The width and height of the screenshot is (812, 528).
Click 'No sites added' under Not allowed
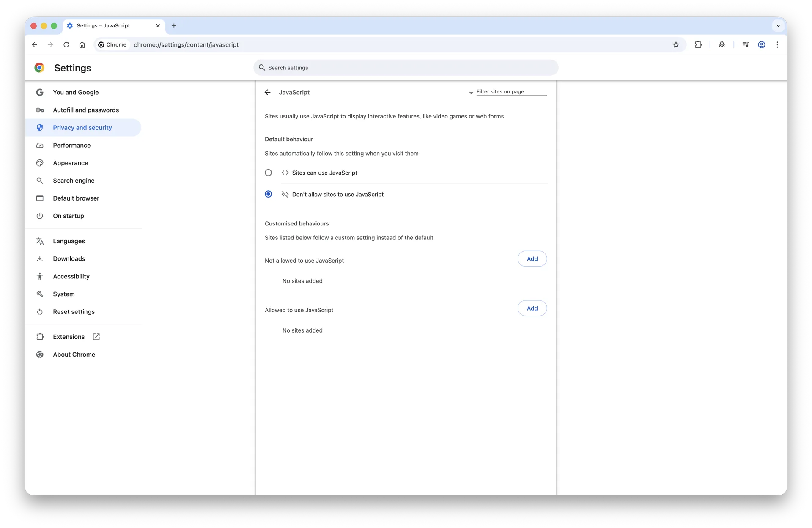302,281
